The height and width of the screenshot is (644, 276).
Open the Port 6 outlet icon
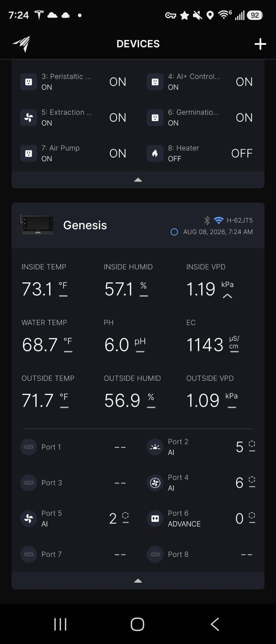[155, 518]
